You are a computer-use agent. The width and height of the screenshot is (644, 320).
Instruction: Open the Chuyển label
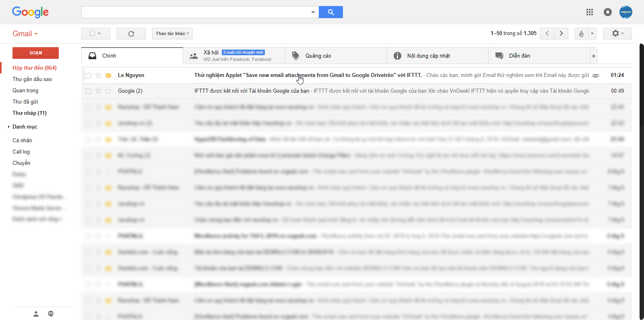point(21,163)
